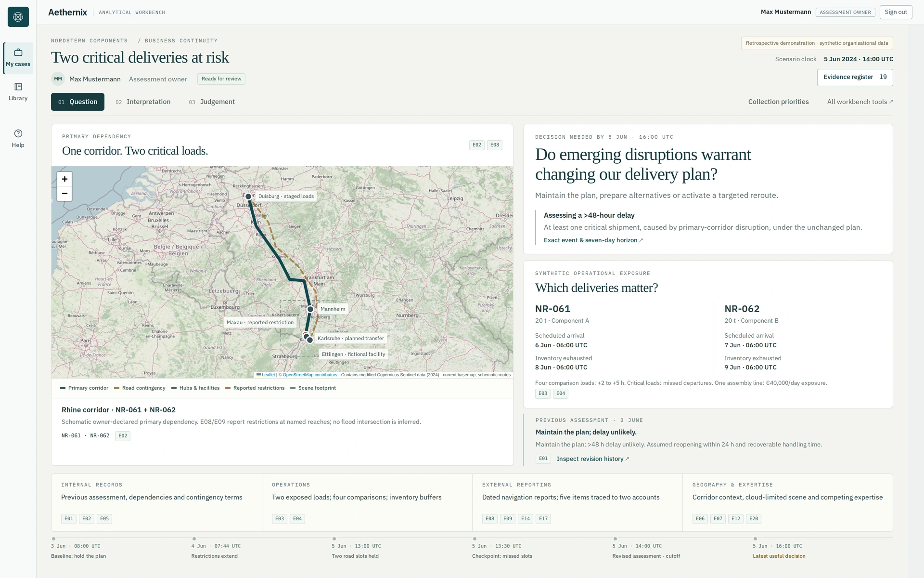Screen dimensions: 924x578
Task: Click Latest useful decision timeline label
Action: pos(779,556)
